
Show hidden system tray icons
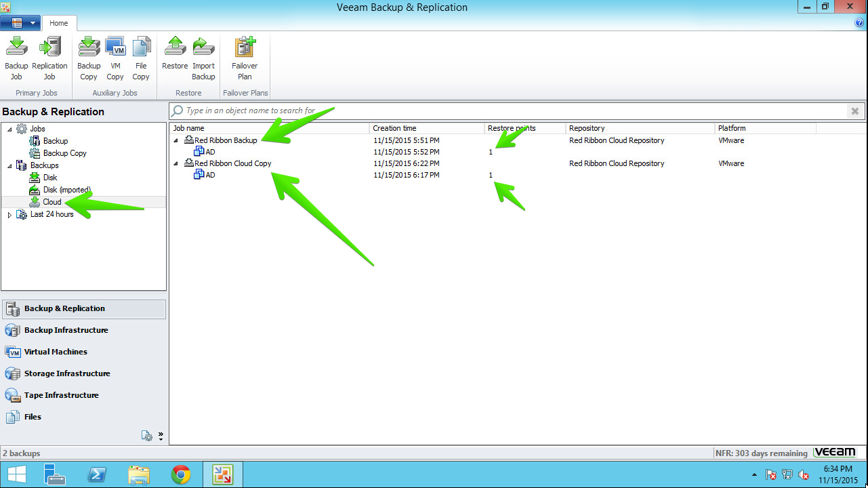click(755, 474)
